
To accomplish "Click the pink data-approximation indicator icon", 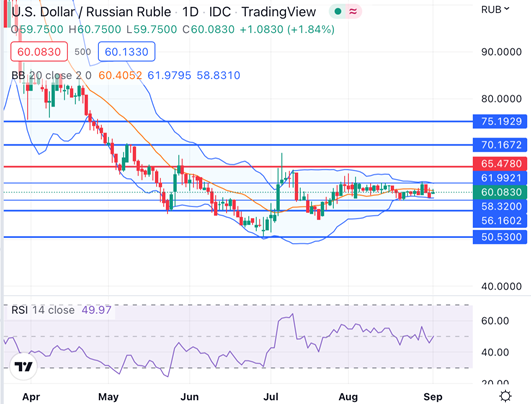I will 353,12.
